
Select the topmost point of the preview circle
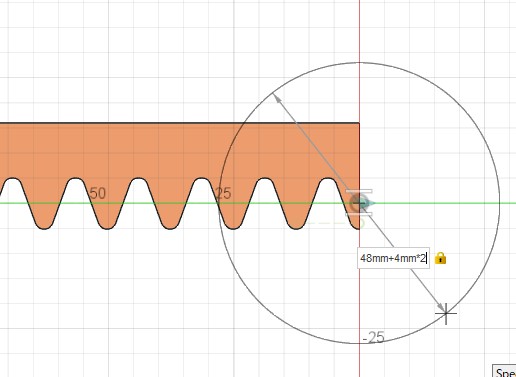coord(359,63)
